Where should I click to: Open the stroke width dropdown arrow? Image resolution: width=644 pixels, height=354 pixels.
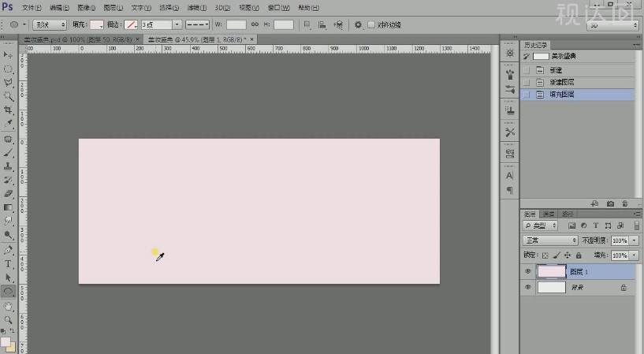click(x=177, y=24)
